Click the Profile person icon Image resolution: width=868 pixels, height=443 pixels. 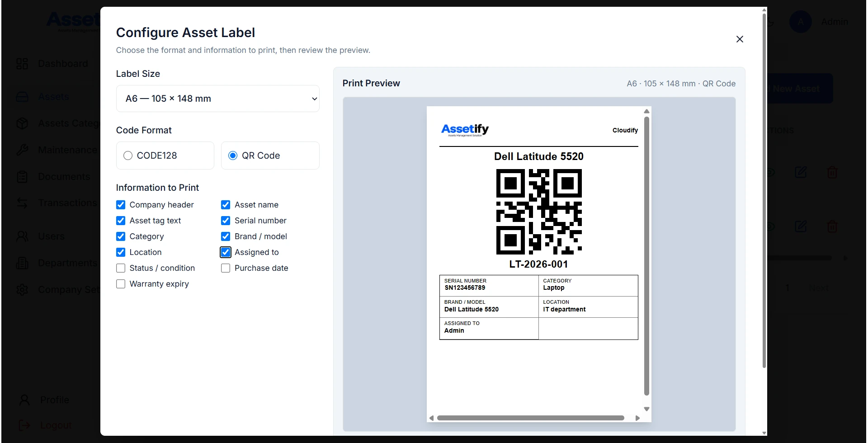(24, 400)
